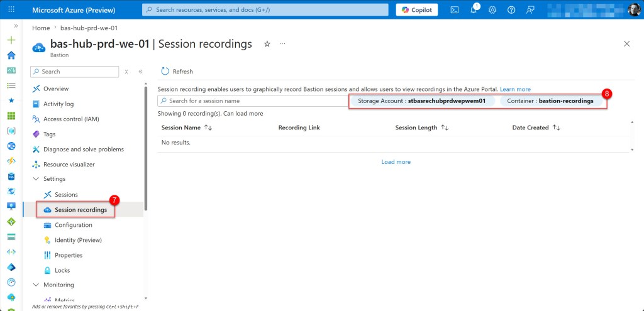Screen dimensions: 644x311
Task: Collapse the Settings section in menu
Action: [36, 179]
